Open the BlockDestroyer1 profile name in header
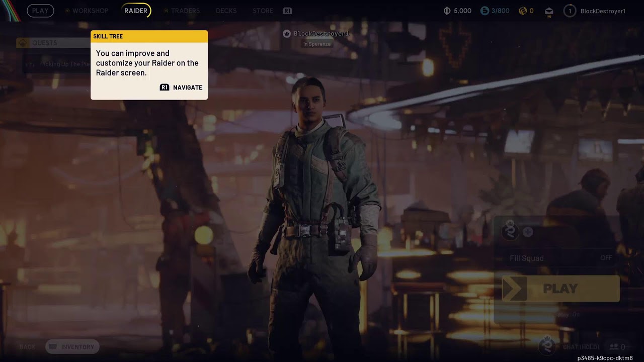The height and width of the screenshot is (362, 644). (x=603, y=11)
